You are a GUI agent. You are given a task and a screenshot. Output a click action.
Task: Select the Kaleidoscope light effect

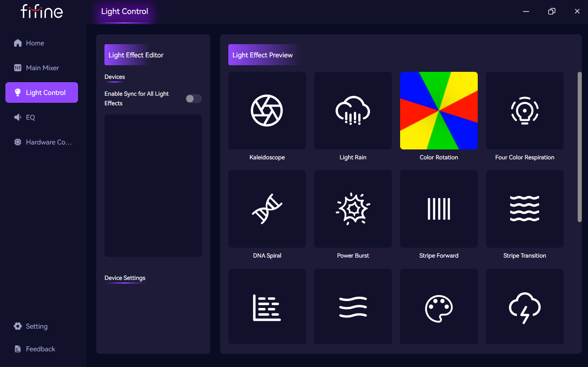click(267, 111)
